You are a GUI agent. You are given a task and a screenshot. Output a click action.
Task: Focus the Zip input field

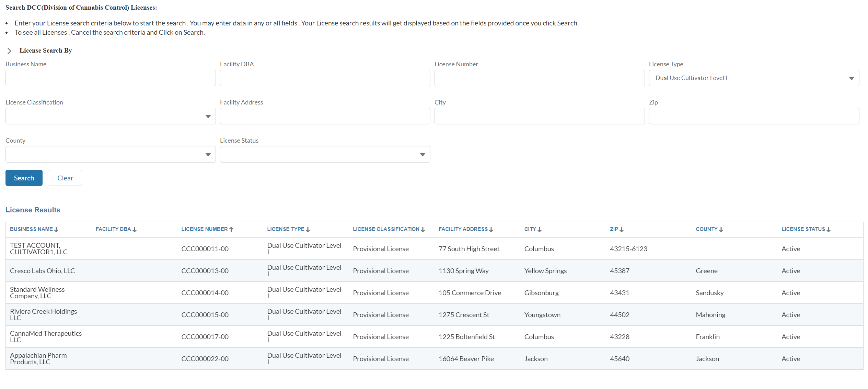pos(754,116)
